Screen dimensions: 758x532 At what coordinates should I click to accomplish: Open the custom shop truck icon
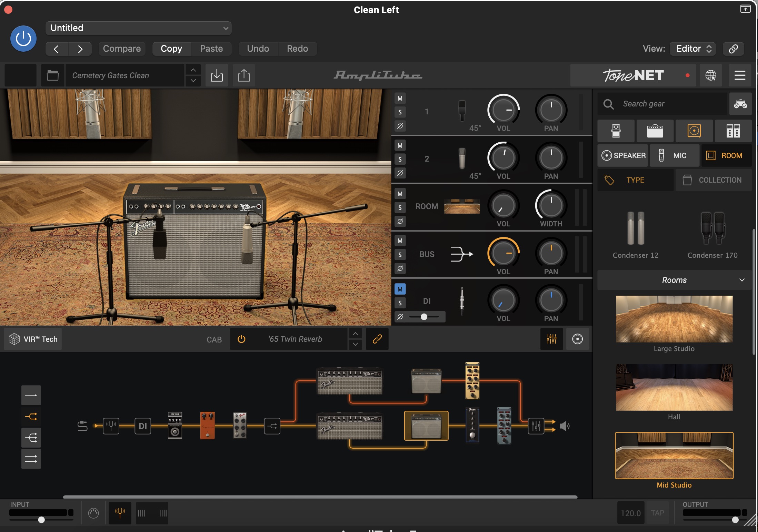click(x=740, y=104)
